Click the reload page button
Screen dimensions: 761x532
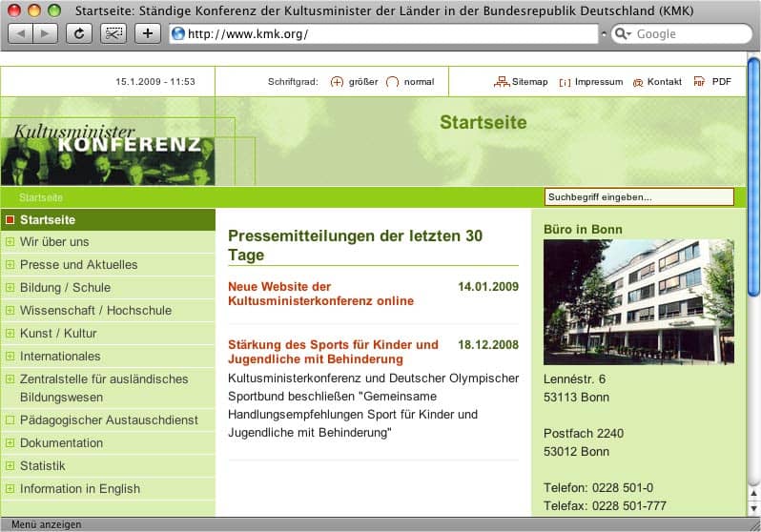(x=79, y=33)
